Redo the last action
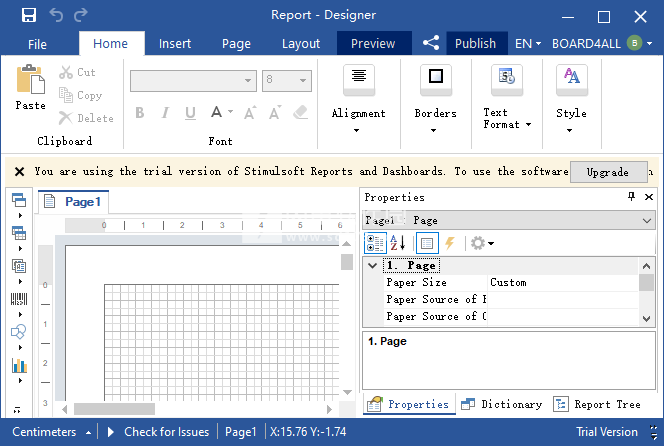Viewport: 664px width, 446px height. (80, 15)
